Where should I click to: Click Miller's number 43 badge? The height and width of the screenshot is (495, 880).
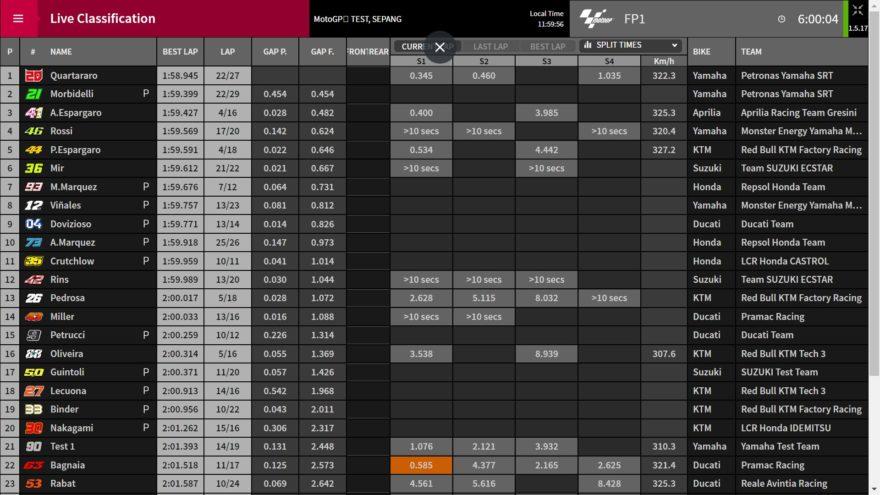coord(34,317)
